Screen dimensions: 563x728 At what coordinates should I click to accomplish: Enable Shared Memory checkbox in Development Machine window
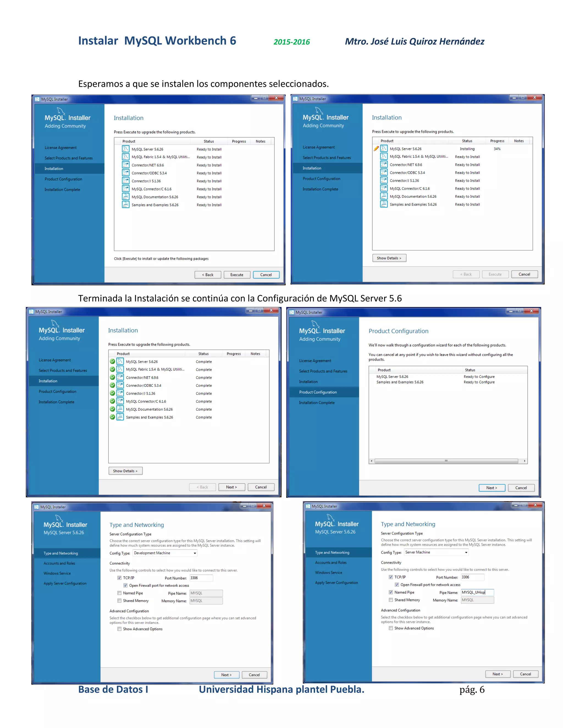coord(119,601)
